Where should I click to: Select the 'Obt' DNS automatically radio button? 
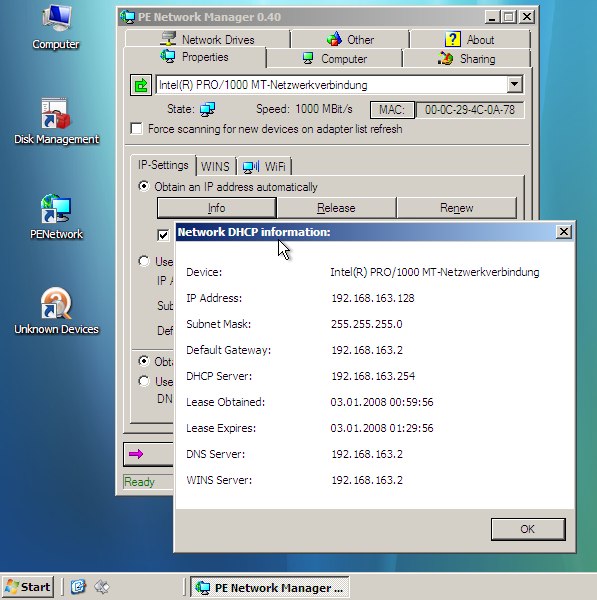coord(144,361)
